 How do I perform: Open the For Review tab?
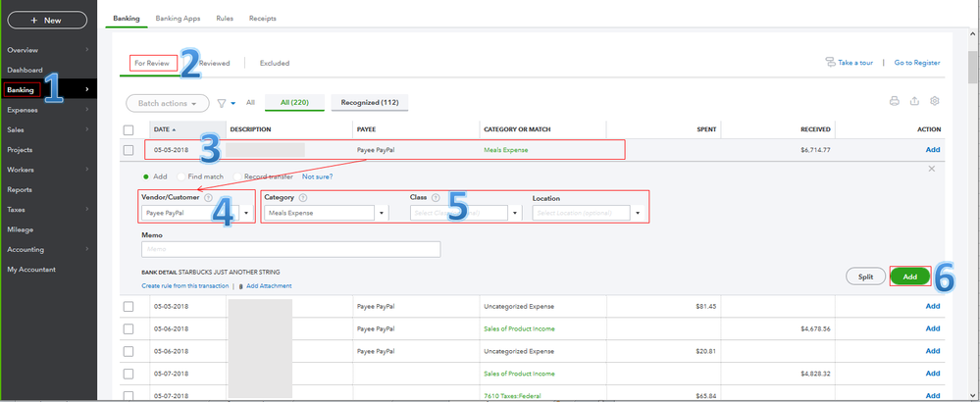152,63
